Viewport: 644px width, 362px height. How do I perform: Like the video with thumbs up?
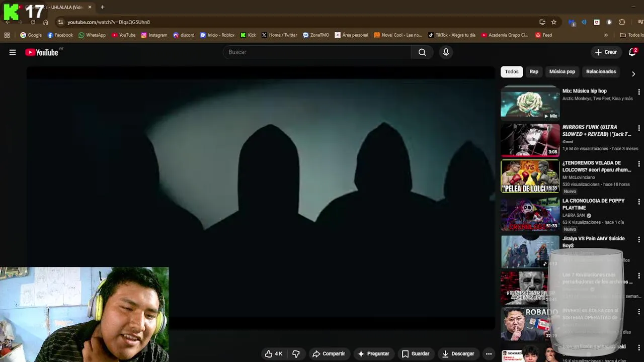(x=274, y=354)
